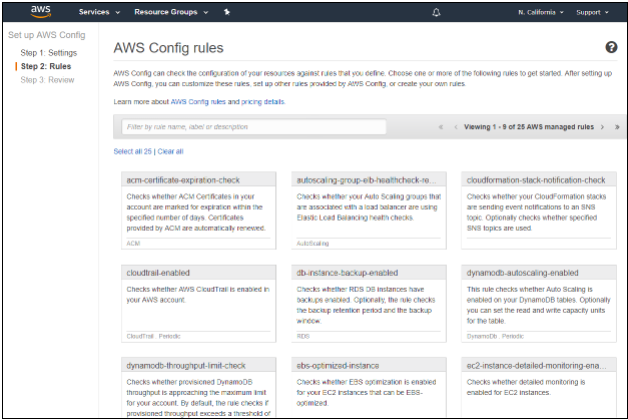Open the AWS Config rules link
This screenshot has width=628, height=420.
(198, 102)
